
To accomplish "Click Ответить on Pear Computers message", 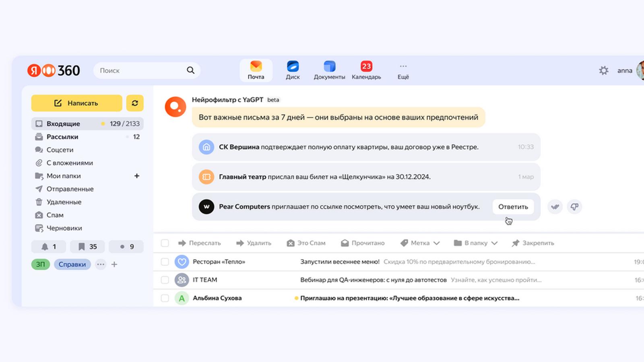I will click(513, 207).
